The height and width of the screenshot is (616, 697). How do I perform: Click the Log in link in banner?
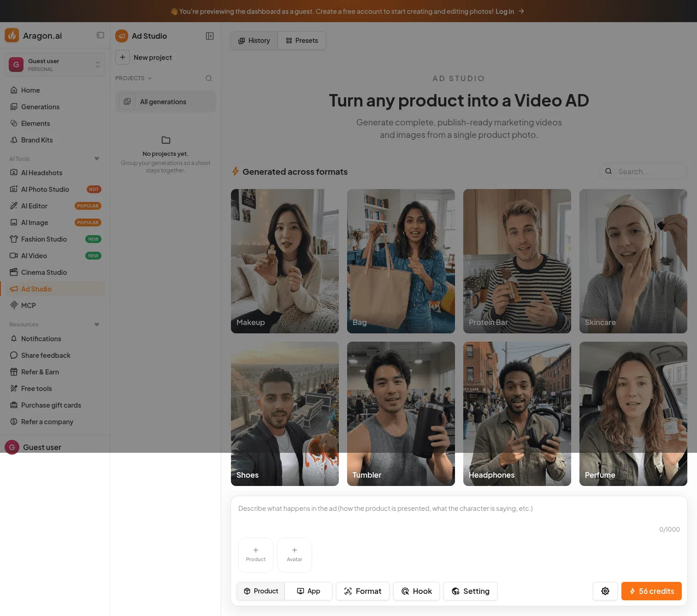coord(505,12)
